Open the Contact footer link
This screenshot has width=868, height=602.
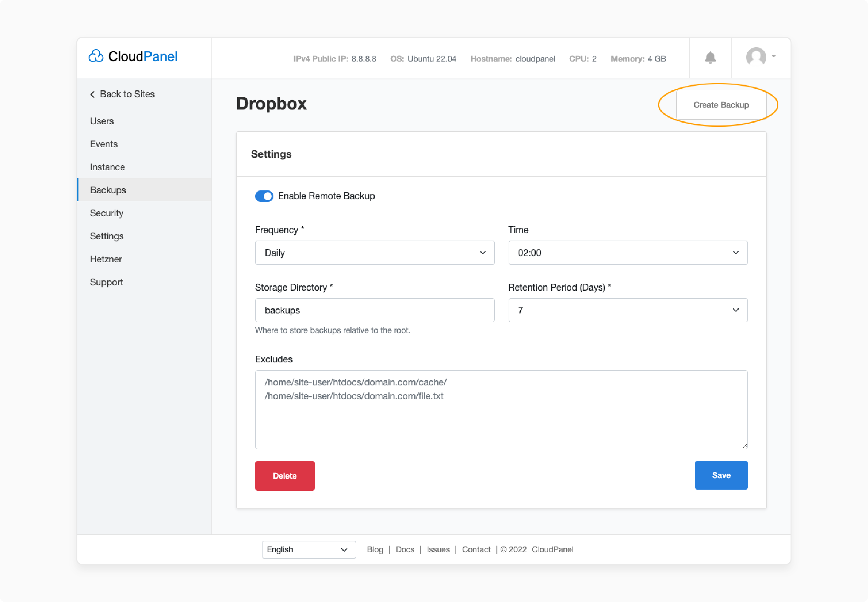tap(476, 550)
